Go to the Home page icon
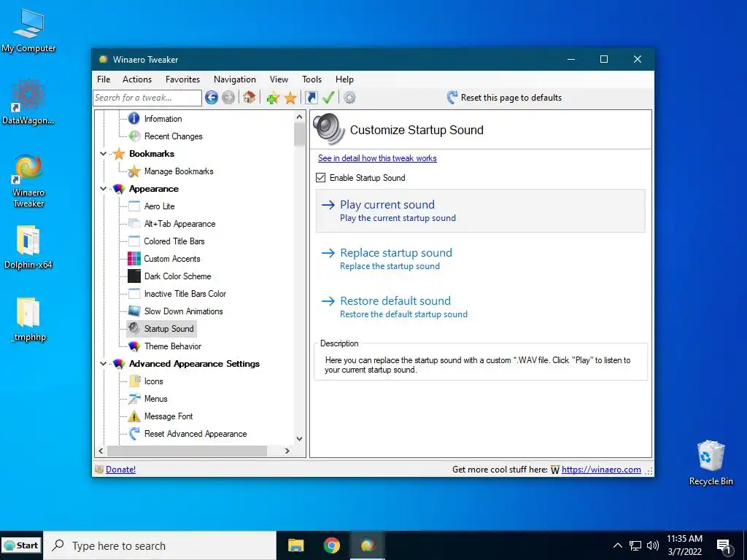Screen dimensions: 747x560 coord(249,98)
